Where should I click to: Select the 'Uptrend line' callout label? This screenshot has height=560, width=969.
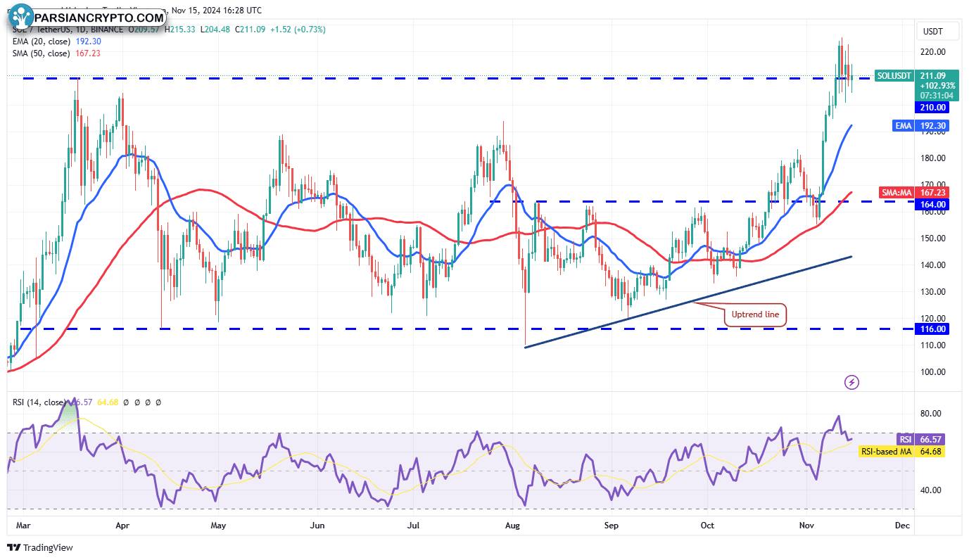[755, 314]
